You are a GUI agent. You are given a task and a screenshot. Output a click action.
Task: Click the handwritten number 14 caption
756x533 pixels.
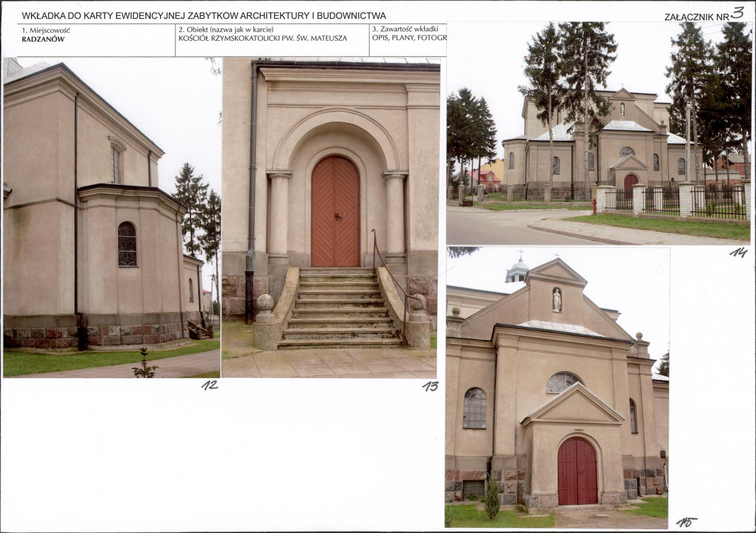(x=738, y=253)
